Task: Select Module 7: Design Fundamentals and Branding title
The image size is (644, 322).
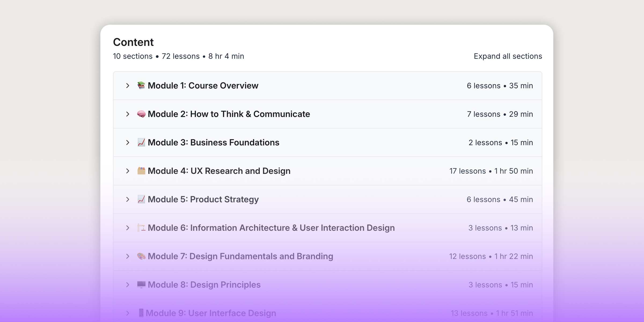Action: tap(240, 256)
